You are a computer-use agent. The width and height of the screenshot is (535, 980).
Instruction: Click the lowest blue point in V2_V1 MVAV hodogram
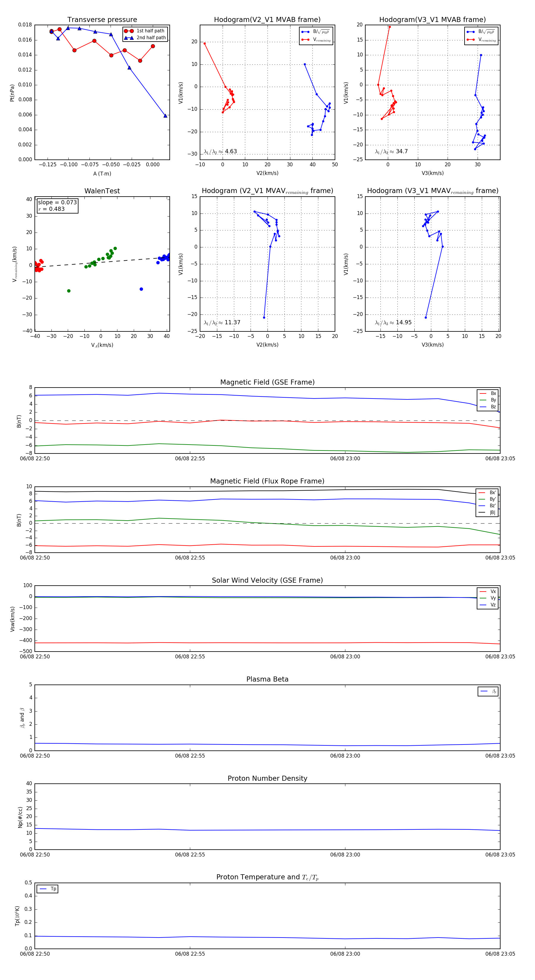[264, 318]
